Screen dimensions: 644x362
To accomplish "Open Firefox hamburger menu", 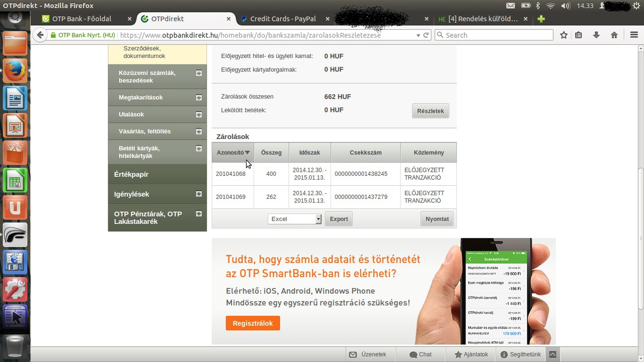I will point(634,35).
